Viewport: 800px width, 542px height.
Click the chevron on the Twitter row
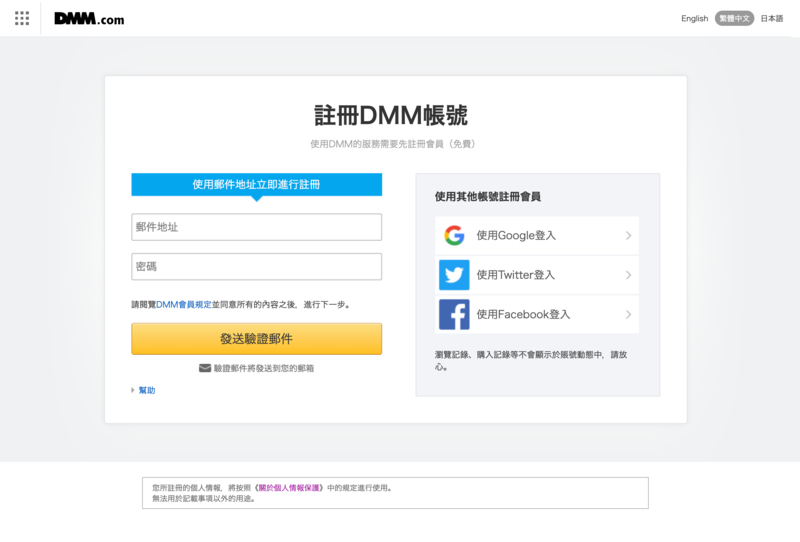629,275
